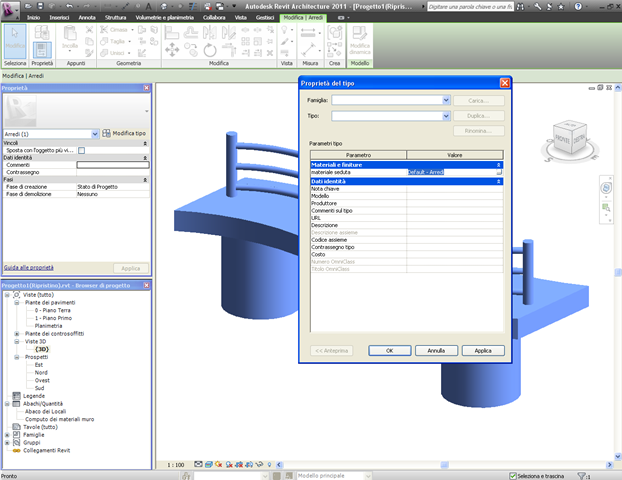Click the Revit application menu logo
The width and height of the screenshot is (622, 480).
point(11,9)
